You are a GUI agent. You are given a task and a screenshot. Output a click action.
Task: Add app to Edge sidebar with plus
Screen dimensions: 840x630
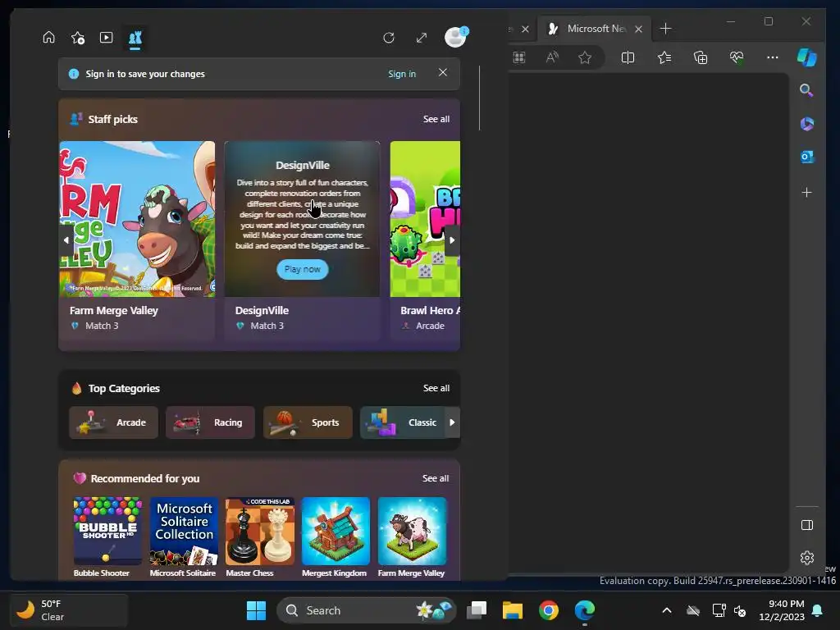(x=807, y=192)
